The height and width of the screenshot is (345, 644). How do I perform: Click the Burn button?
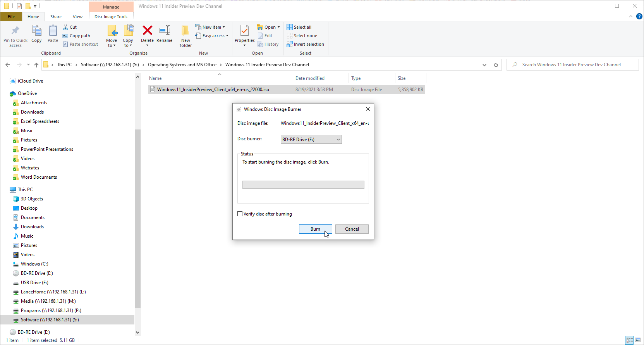pyautogui.click(x=316, y=229)
